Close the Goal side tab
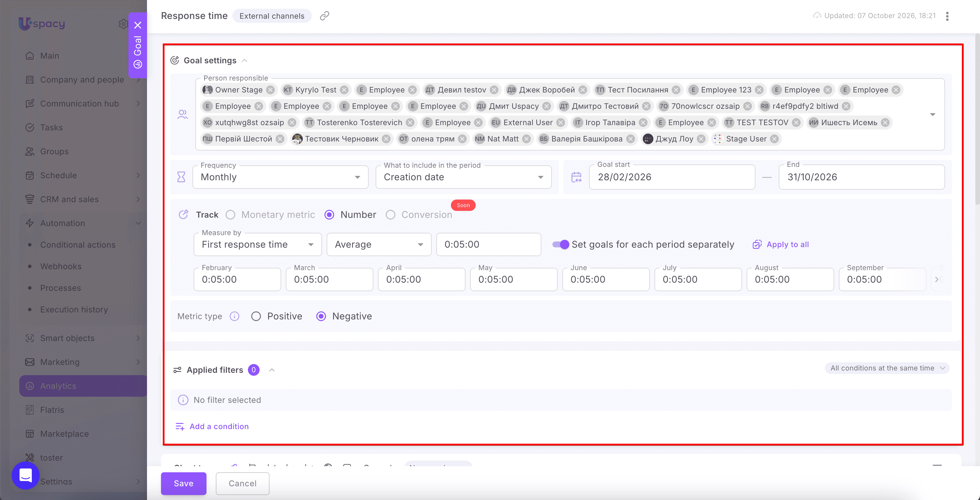The width and height of the screenshot is (980, 500). [x=138, y=25]
